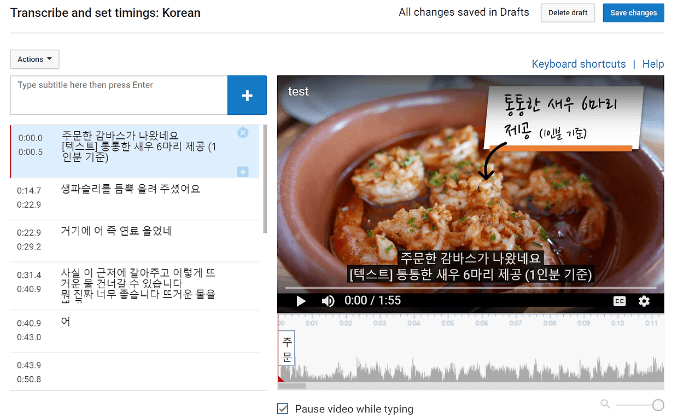Open the Help link
The height and width of the screenshot is (418, 673).
tap(653, 64)
